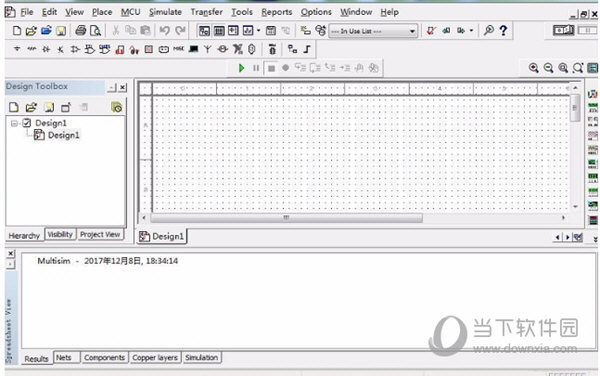
Task: Open the In Use List dropdown
Action: point(412,31)
